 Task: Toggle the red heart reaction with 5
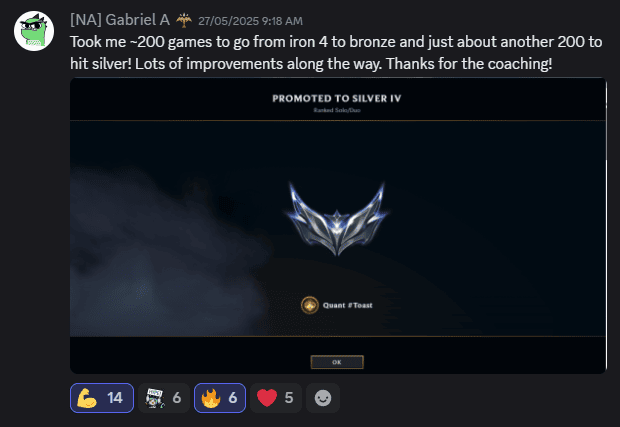[x=276, y=398]
